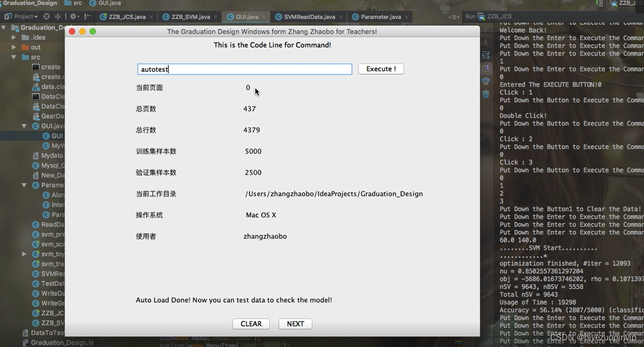Click the down stack trace arrow in Run panel
This screenshot has width=644, height=347.
(486, 42)
